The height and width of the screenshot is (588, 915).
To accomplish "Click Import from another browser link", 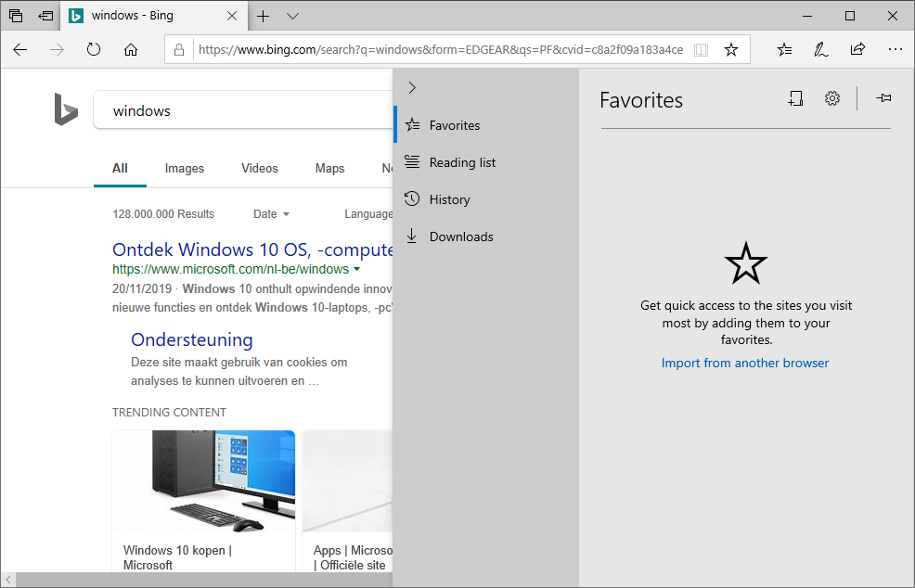I will (x=745, y=363).
